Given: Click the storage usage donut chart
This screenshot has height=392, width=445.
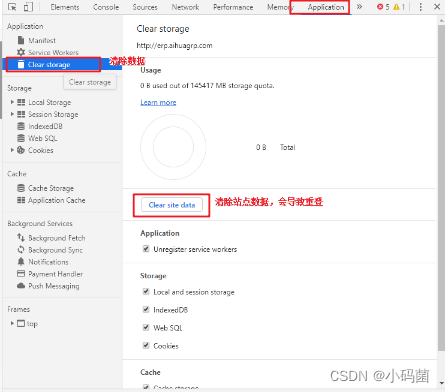Looking at the screenshot, I should [x=173, y=147].
